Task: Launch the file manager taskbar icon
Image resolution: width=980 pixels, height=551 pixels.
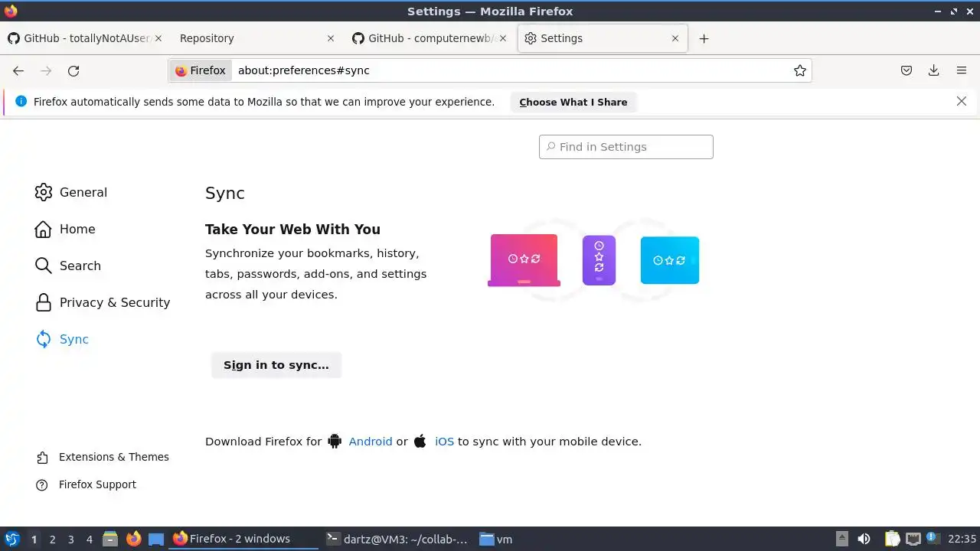Action: click(110, 539)
